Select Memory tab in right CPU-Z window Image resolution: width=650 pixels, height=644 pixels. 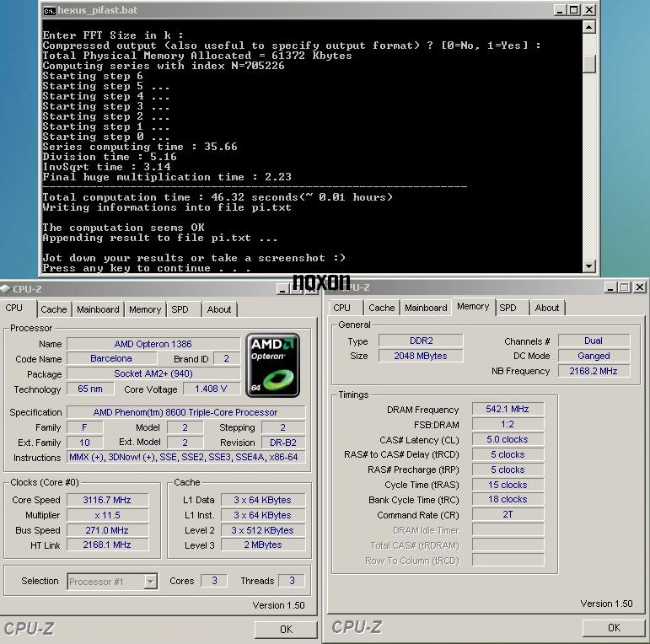473,306
